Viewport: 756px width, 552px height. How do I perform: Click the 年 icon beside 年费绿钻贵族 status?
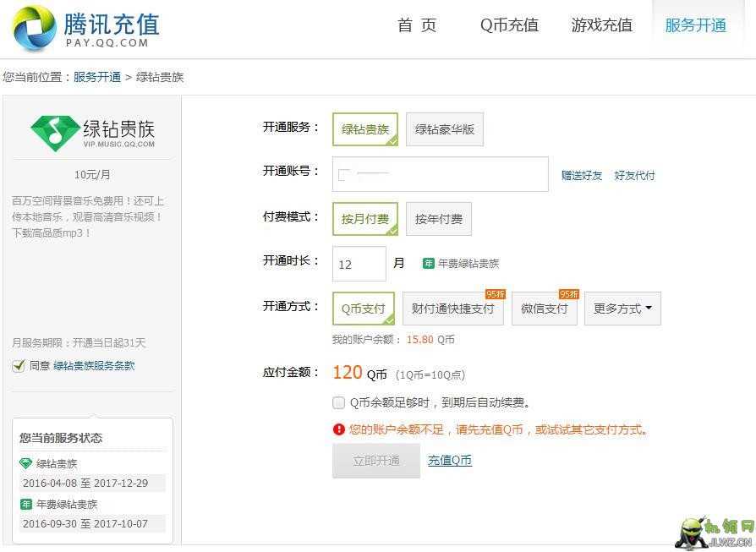click(26, 505)
